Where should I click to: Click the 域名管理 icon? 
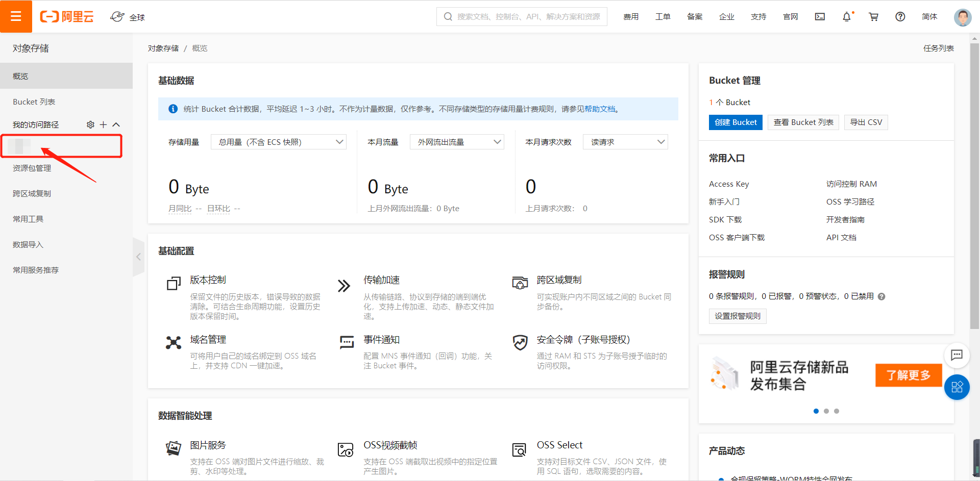174,343
